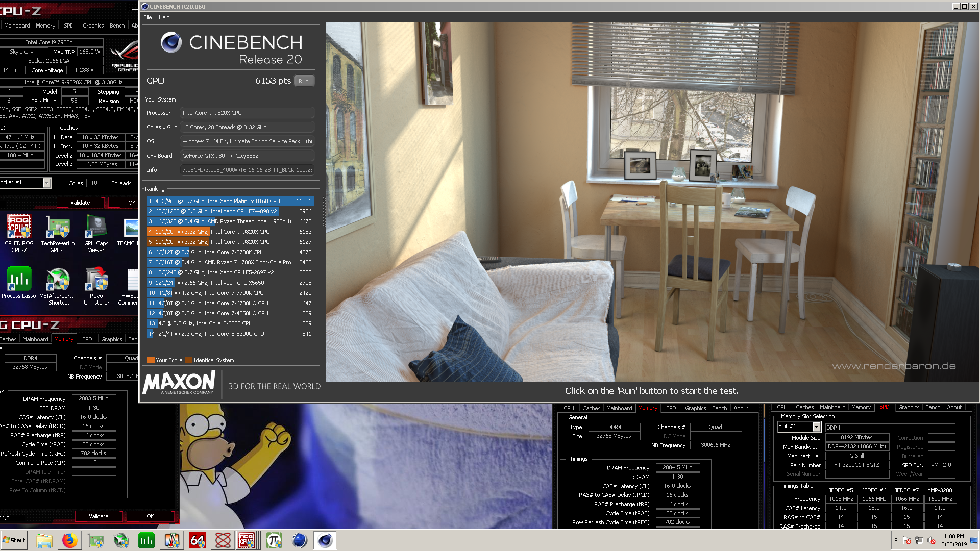Click the muted volume tray icon
The height and width of the screenshot is (551, 980).
click(932, 540)
